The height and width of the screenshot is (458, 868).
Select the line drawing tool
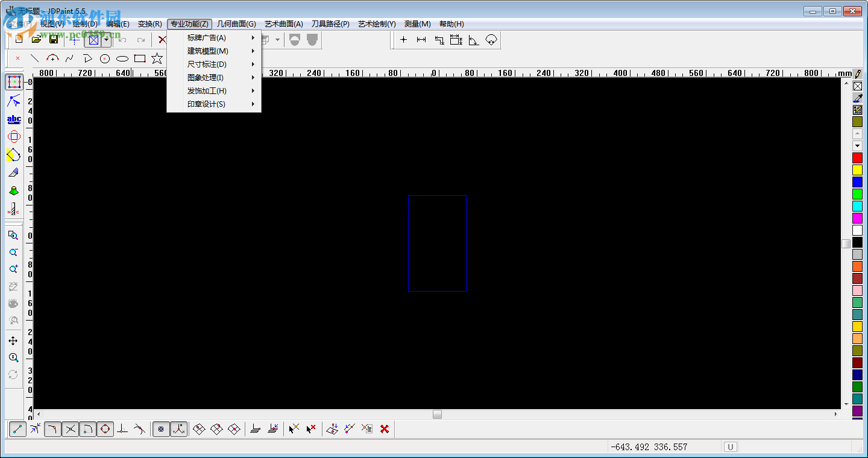tap(36, 58)
